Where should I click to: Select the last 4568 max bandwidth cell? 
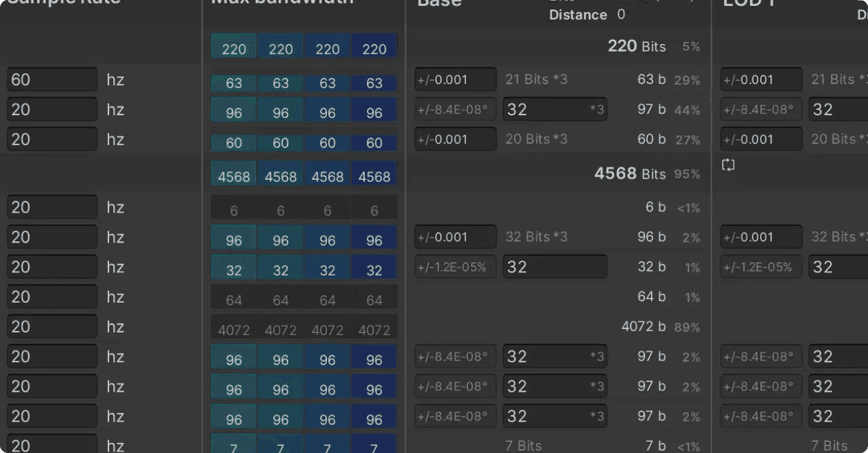pos(374,175)
